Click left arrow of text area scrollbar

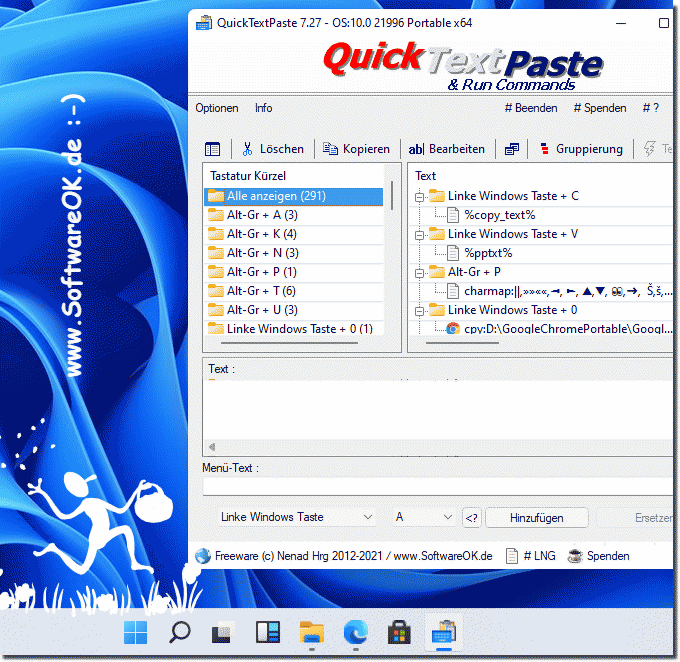(x=212, y=447)
